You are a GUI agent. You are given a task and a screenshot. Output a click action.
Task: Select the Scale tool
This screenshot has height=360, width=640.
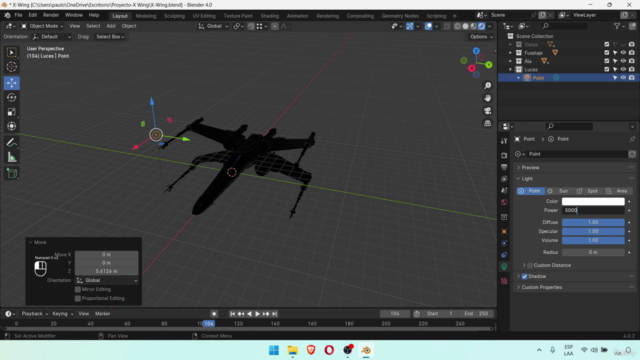tap(11, 112)
